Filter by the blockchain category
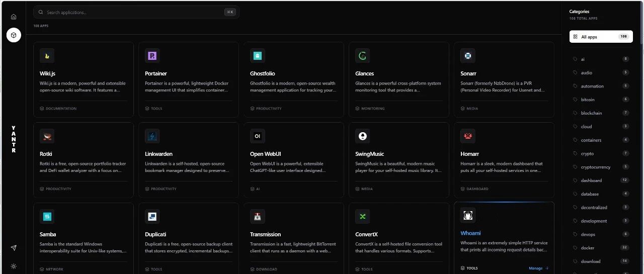This screenshot has width=644, height=274. pos(601,113)
